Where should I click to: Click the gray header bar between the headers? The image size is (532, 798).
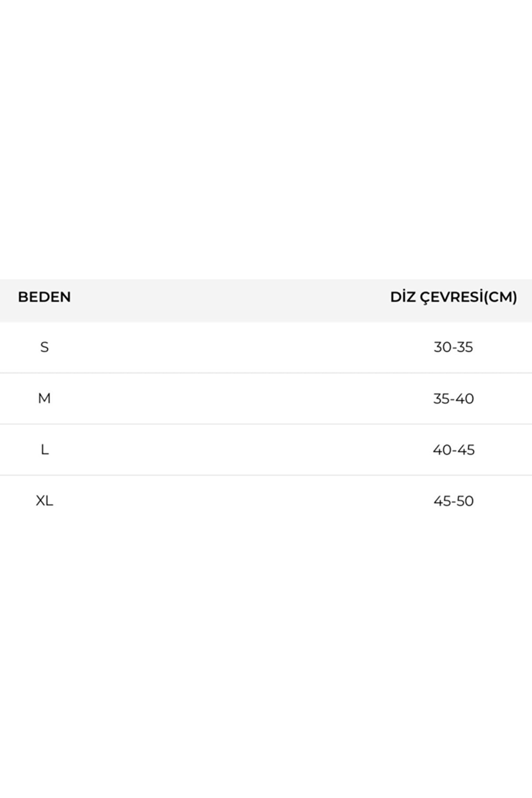(229, 300)
